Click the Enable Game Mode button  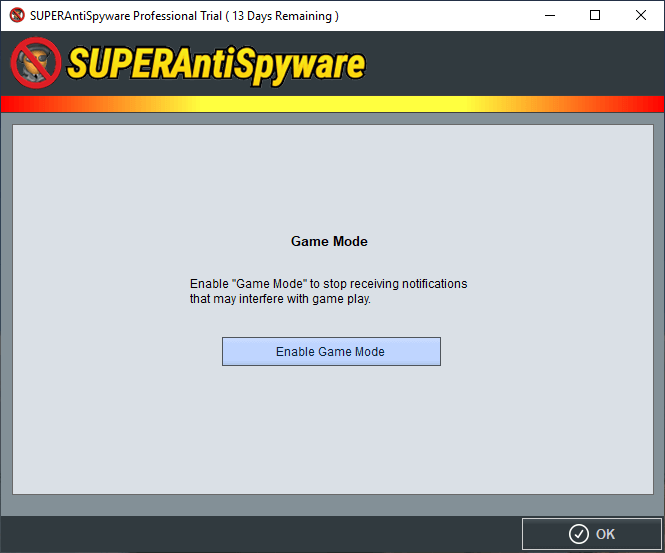pos(331,352)
